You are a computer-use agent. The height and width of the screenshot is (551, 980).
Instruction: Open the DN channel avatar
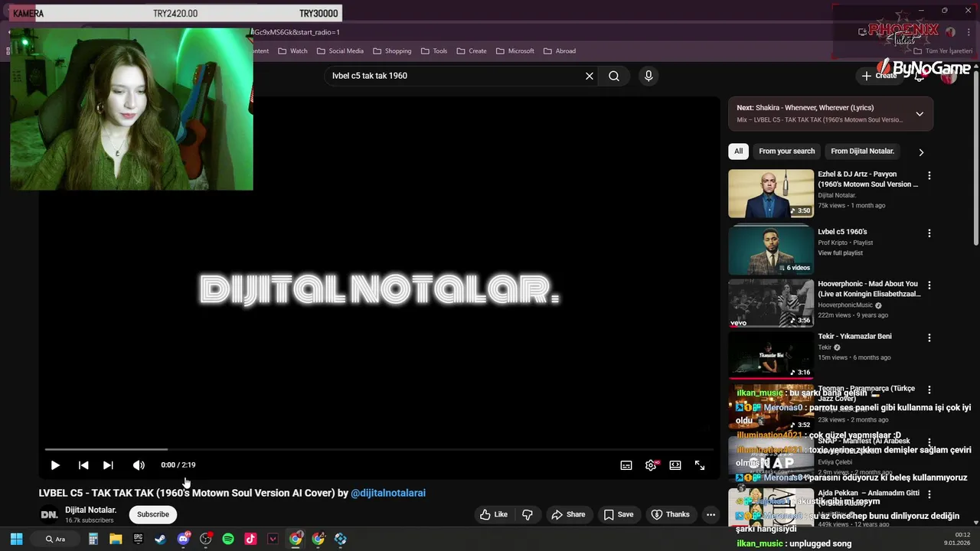click(x=49, y=514)
